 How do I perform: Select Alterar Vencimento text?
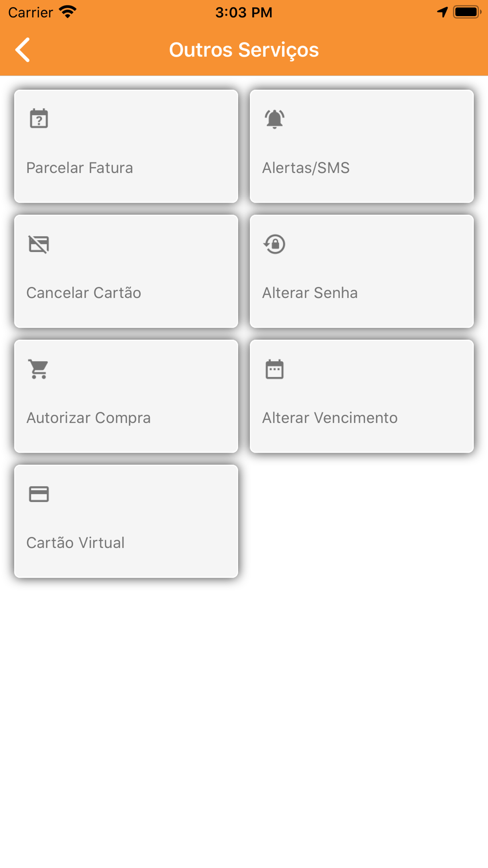(330, 418)
